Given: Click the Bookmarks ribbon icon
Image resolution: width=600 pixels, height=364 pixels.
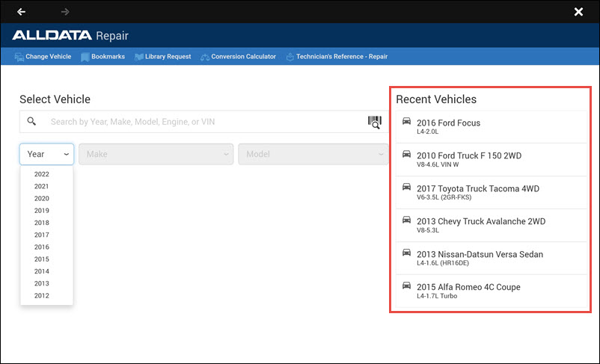Looking at the screenshot, I should point(85,57).
